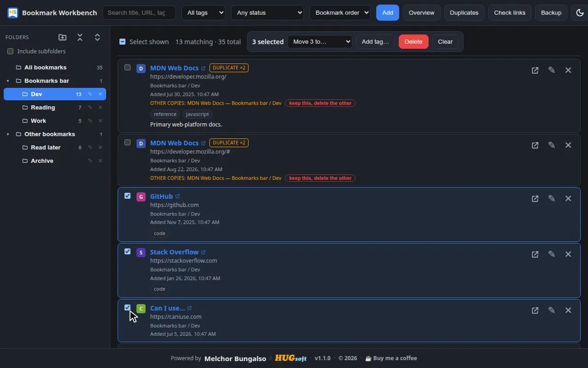Screen dimensions: 588x368
Task: Open the Buy me a coffee link
Action: (391, 358)
